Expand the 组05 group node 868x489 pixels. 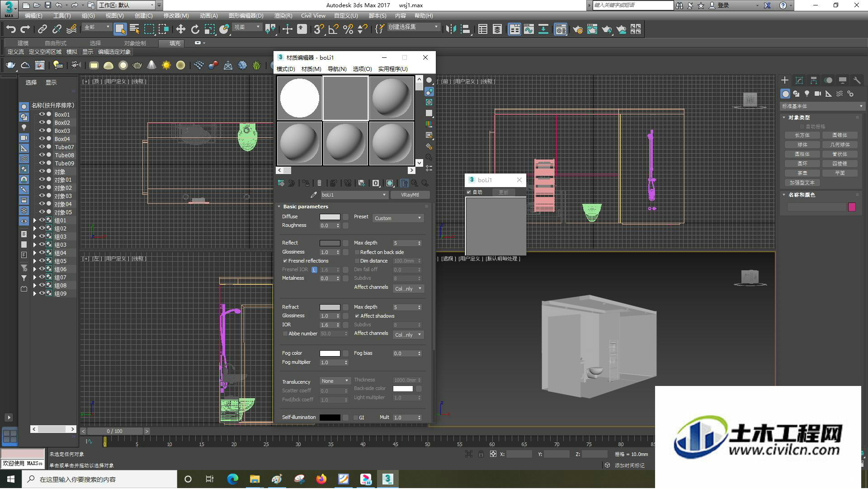tap(35, 261)
